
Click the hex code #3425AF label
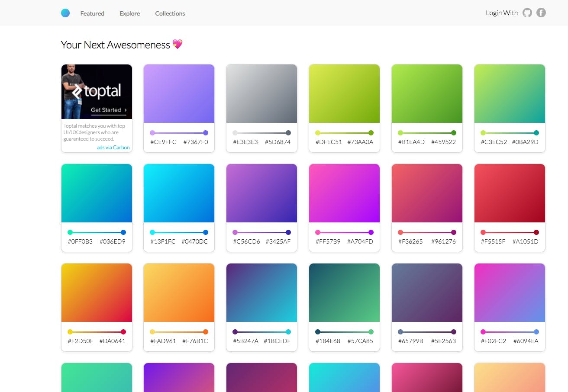coord(278,241)
